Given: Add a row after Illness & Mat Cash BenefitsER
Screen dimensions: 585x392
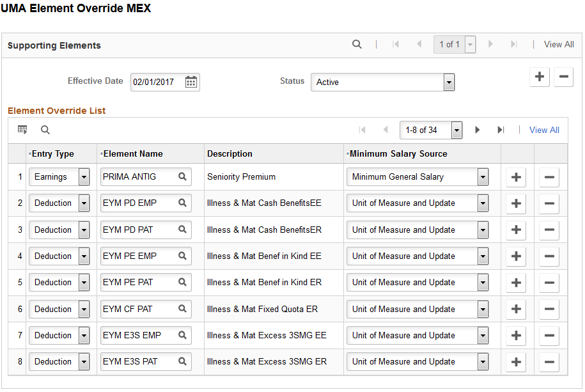Looking at the screenshot, I should click(x=516, y=230).
